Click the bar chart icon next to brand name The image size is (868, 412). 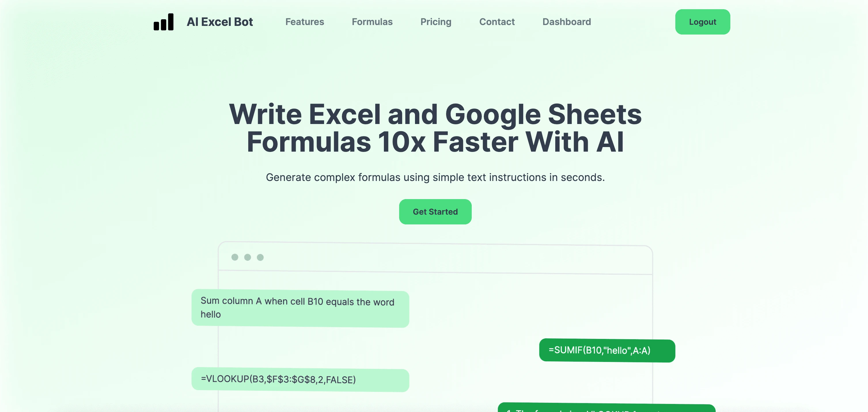pos(164,21)
